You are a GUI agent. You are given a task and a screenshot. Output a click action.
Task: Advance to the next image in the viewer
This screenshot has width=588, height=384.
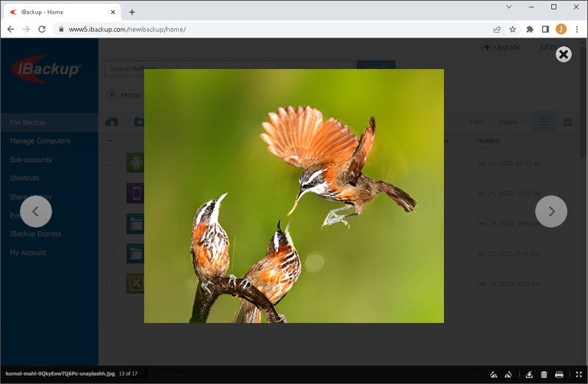click(x=551, y=211)
